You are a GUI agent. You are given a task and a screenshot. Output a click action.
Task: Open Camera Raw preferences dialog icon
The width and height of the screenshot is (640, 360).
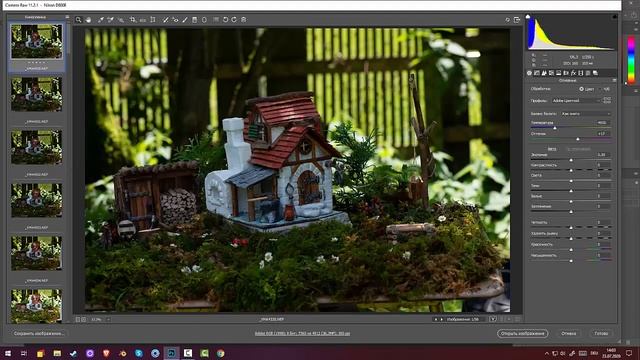[x=216, y=20]
